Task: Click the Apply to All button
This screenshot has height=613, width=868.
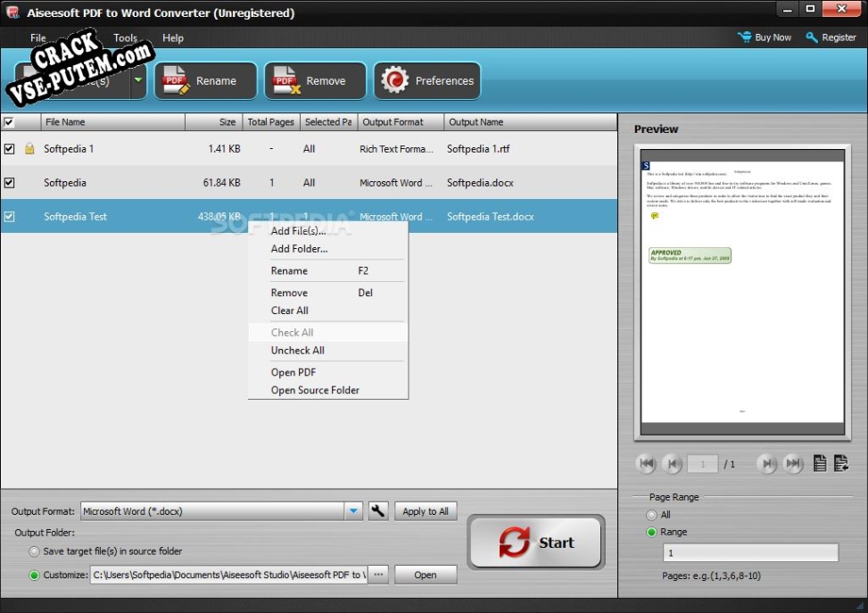Action: click(x=426, y=511)
